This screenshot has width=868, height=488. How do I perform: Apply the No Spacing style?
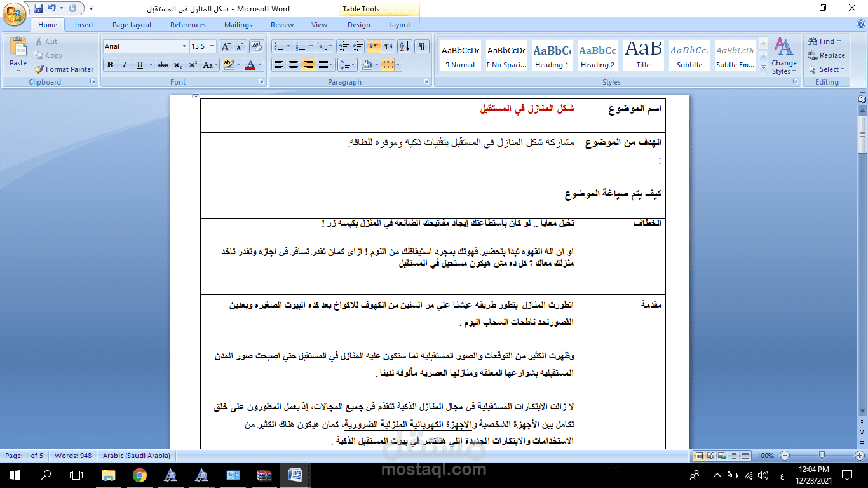pos(506,55)
